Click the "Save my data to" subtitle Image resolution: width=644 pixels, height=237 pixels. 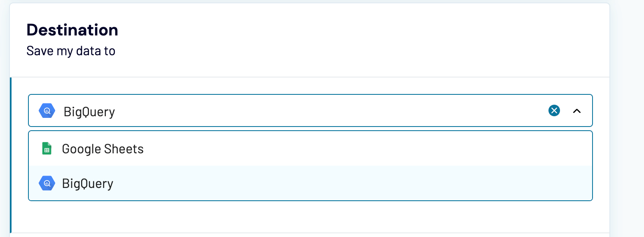pos(71,51)
